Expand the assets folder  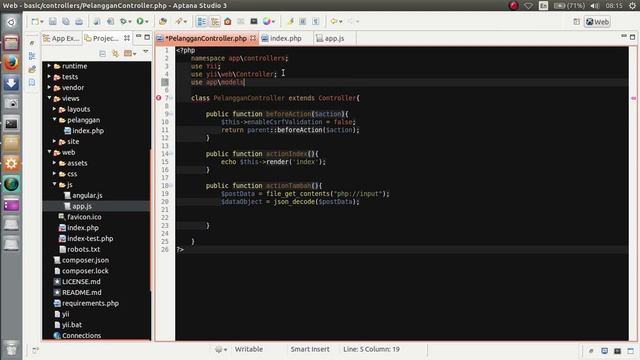click(54, 163)
